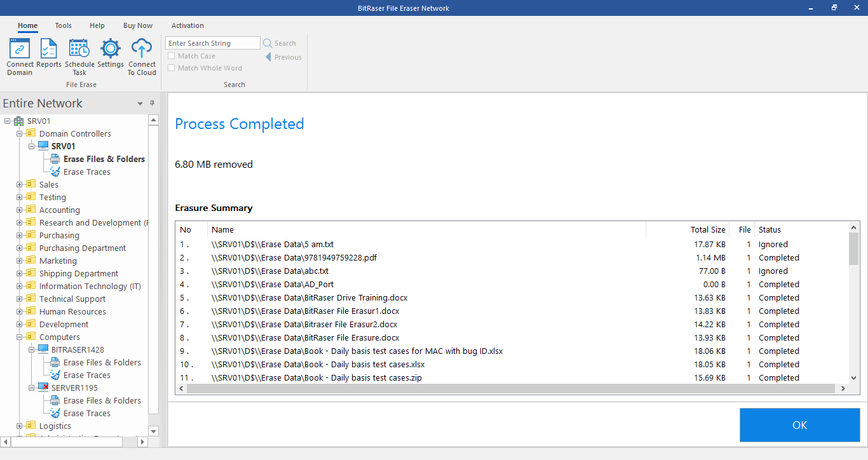Screen dimensions: 868x460
Task: Click the Previous search arrow
Action: (283, 57)
